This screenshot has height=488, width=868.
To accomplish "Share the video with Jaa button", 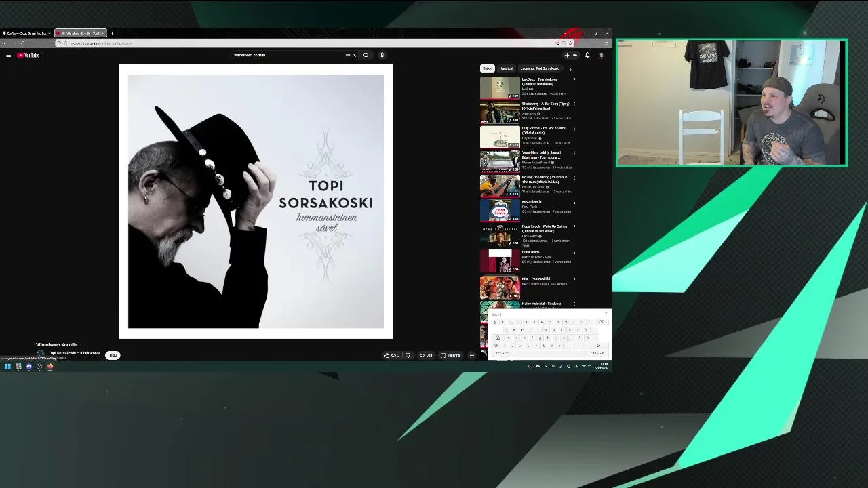I will (x=426, y=355).
